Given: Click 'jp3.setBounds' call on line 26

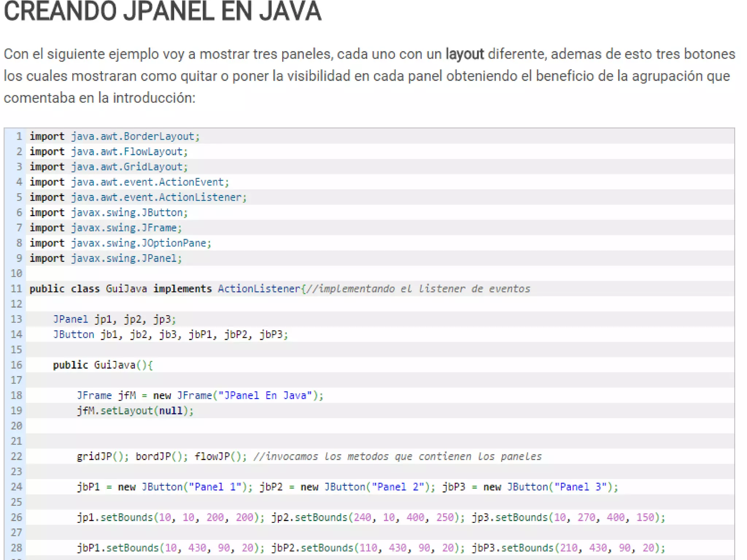Looking at the screenshot, I should coord(510,517).
